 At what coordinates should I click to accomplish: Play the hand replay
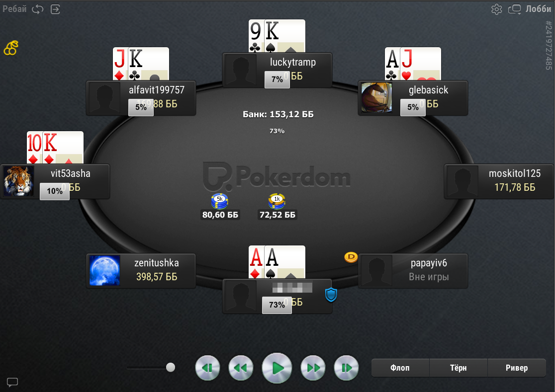[x=277, y=368]
